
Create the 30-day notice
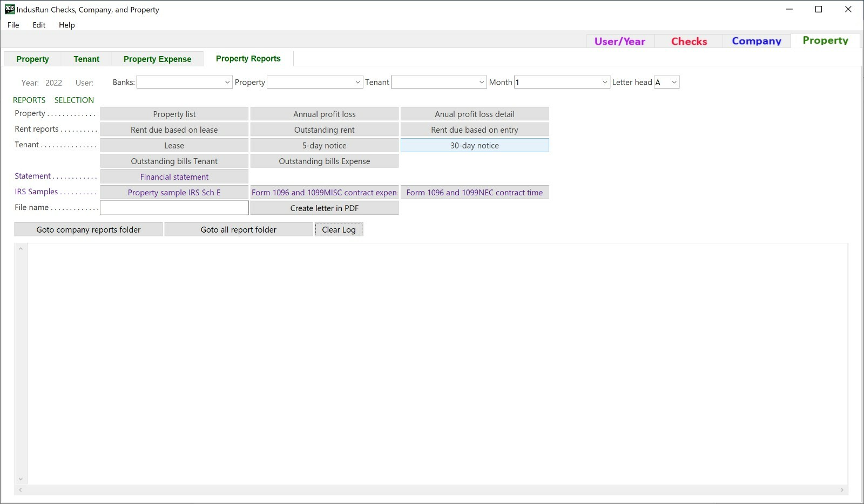pyautogui.click(x=475, y=145)
